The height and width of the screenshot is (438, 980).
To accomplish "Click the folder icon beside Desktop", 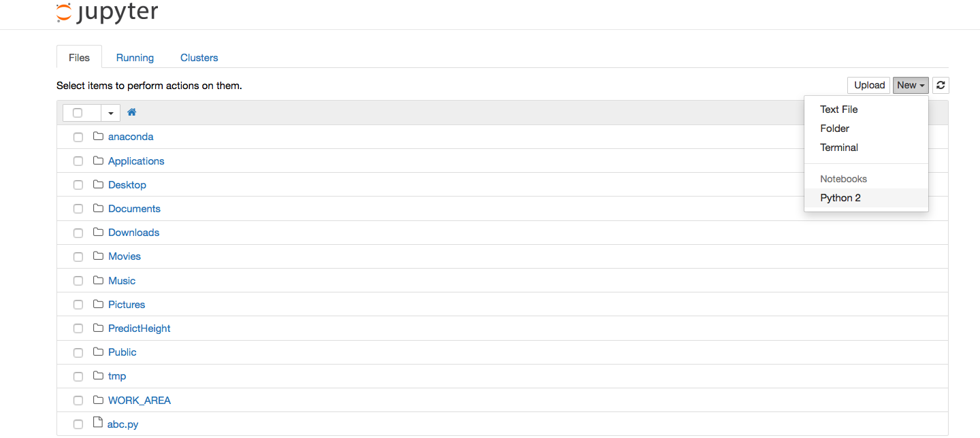I will tap(97, 184).
